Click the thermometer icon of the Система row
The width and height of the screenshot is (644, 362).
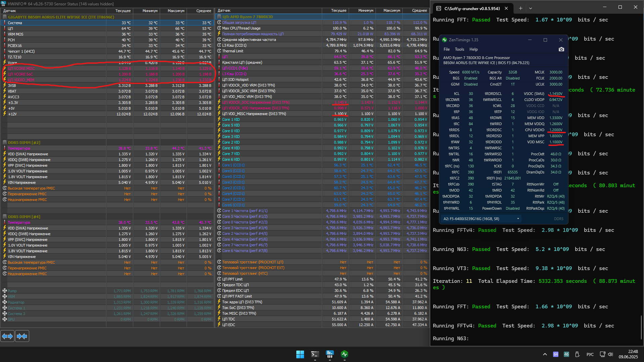[5, 23]
